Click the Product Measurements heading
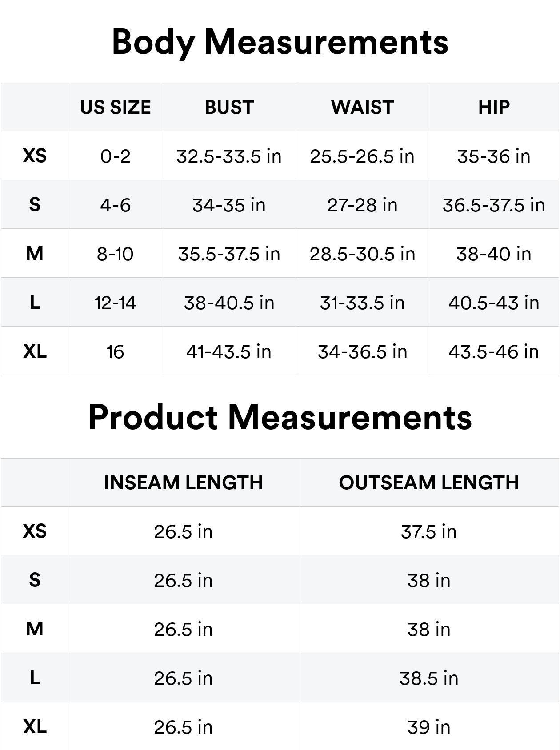560x750 pixels. tap(280, 418)
